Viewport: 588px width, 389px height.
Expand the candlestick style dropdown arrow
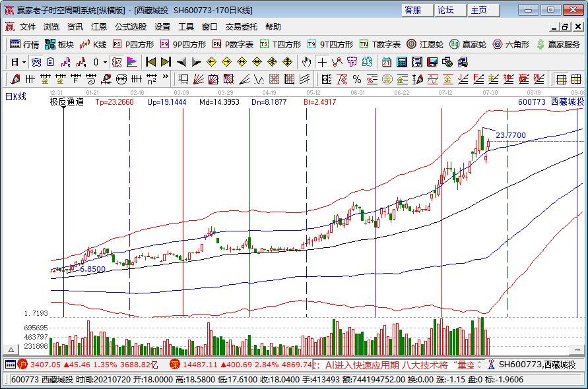105,62
